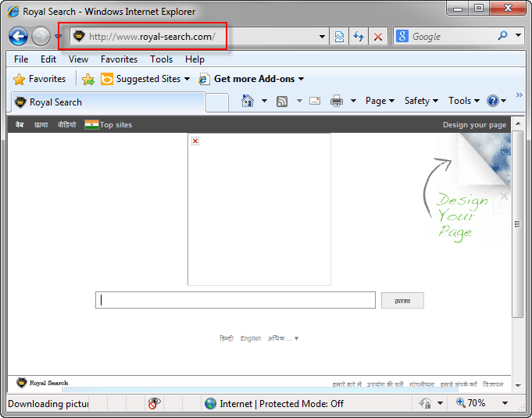Image resolution: width=532 pixels, height=418 pixels.
Task: Click the InPrivate filtering status bar icon
Action: [155, 403]
